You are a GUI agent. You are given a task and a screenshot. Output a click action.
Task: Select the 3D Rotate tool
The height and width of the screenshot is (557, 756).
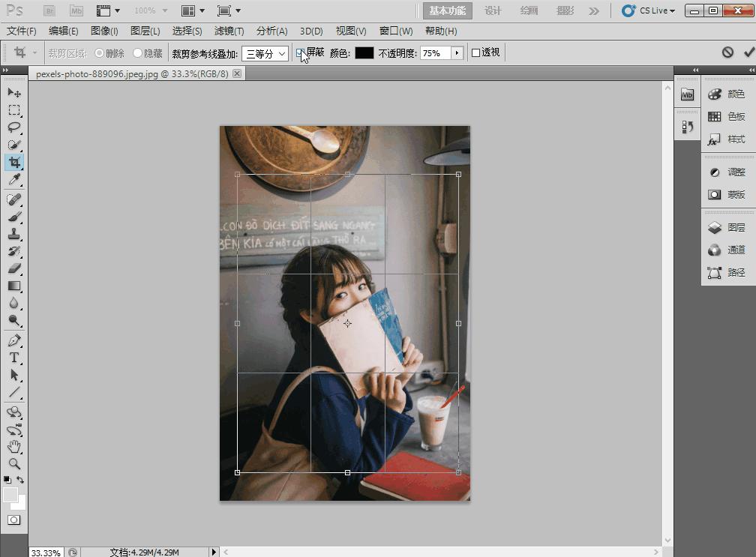pos(14,412)
